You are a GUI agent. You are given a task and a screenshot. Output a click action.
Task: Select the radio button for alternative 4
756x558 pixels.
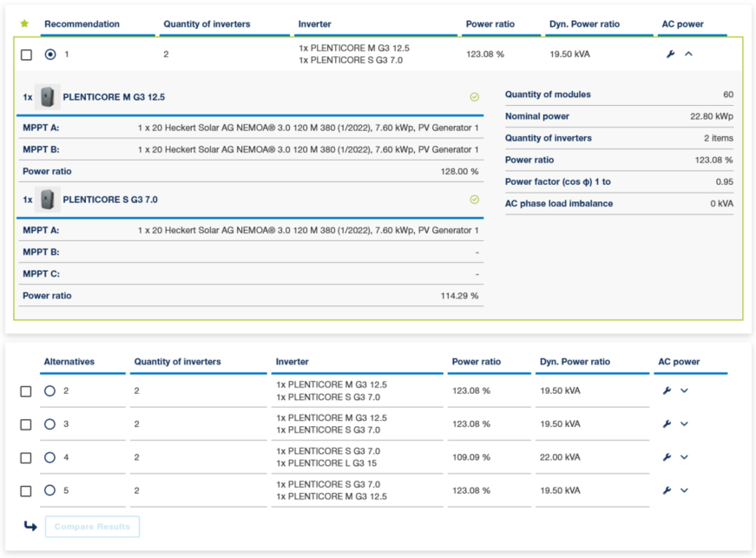tap(49, 457)
